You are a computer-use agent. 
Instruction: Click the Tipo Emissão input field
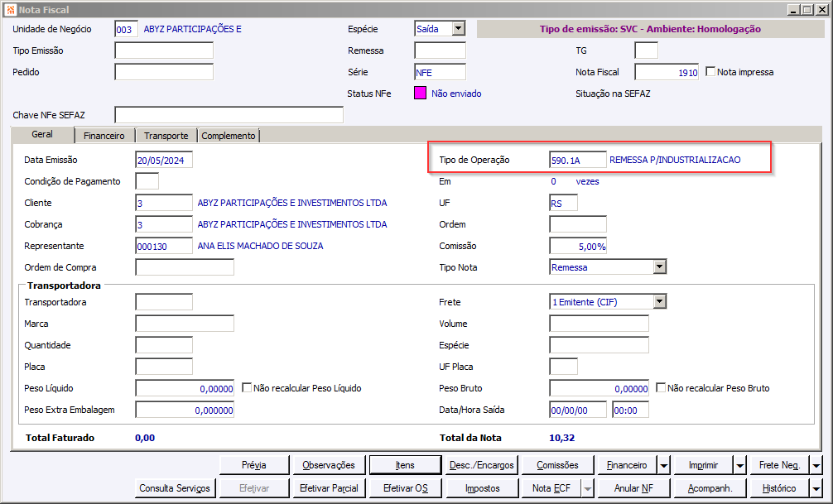[164, 50]
